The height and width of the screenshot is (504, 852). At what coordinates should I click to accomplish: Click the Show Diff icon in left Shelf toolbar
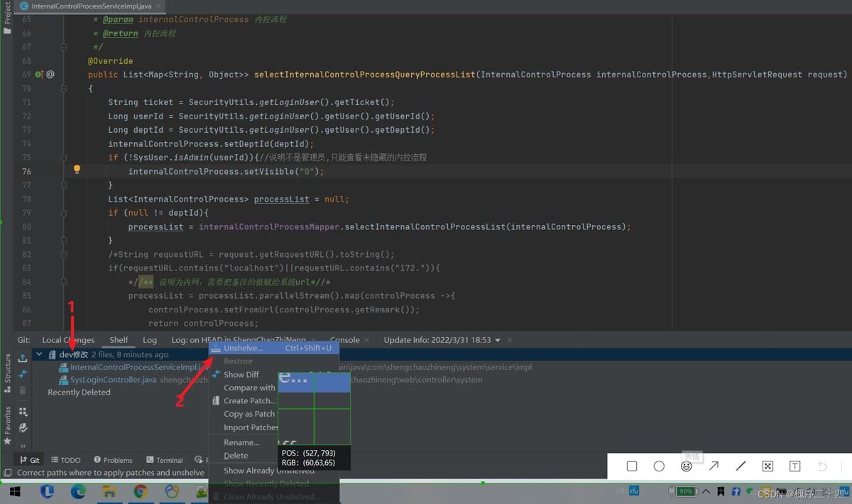click(x=23, y=374)
